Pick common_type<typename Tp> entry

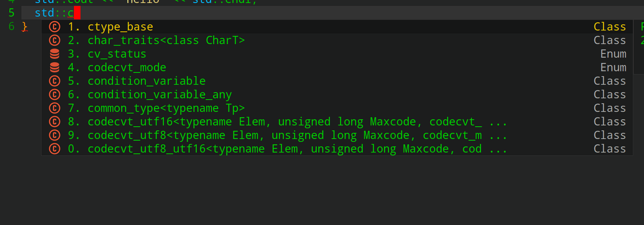[337, 108]
